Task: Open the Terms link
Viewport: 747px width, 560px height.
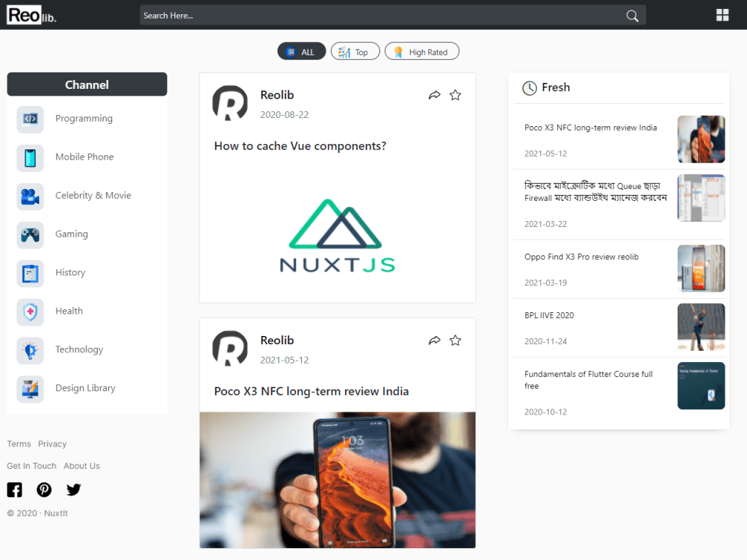Action: click(19, 444)
